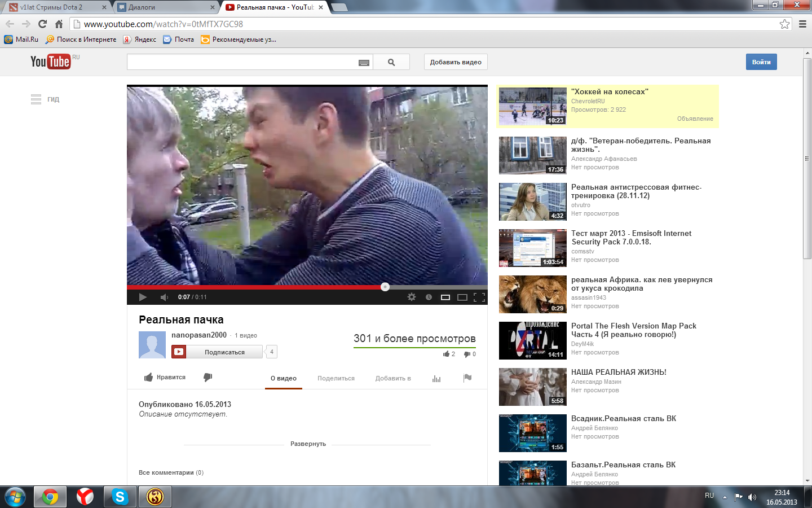Click the browser back arrow
The height and width of the screenshot is (508, 812).
10,24
